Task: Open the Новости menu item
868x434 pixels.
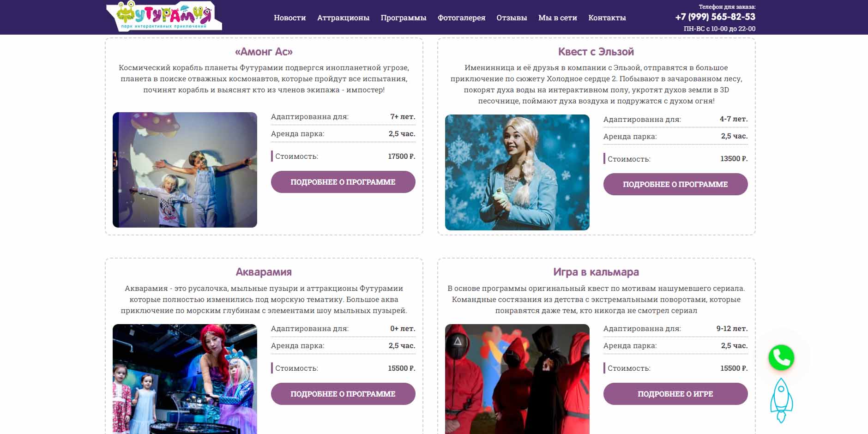Action: 289,18
